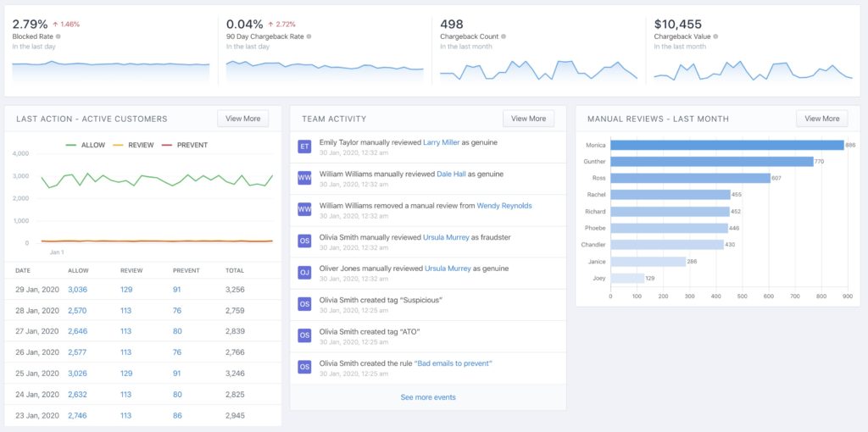Click the 2.79% Blocked Rate value
Image resolution: width=868 pixels, height=432 pixels.
pos(30,24)
